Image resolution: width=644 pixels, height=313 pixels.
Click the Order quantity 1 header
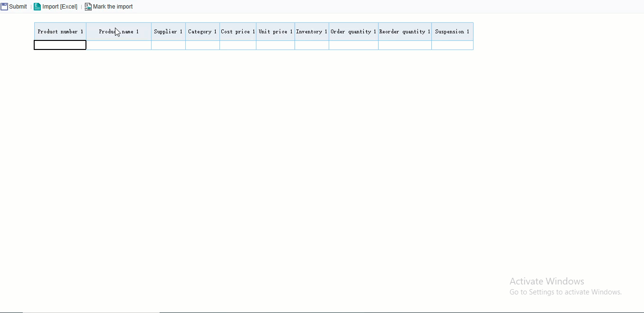click(353, 31)
